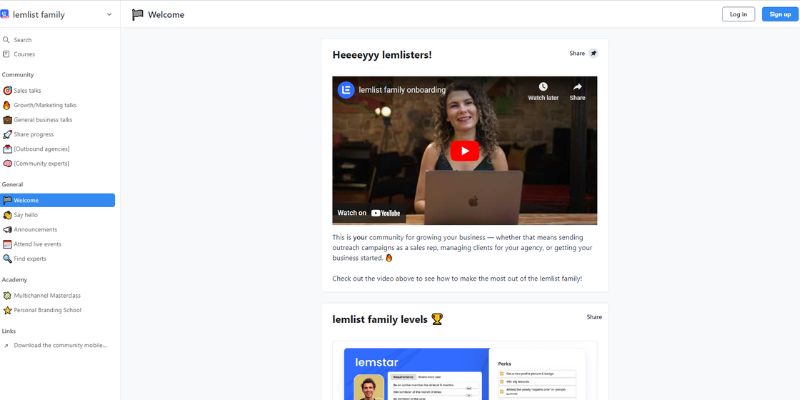Share the Heeeeyyy lemlisters post
This screenshot has width=800, height=400.
click(x=577, y=54)
